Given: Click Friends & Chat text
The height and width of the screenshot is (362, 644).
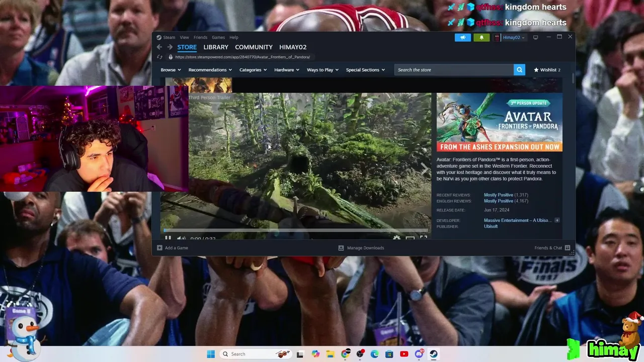Looking at the screenshot, I should pos(548,248).
